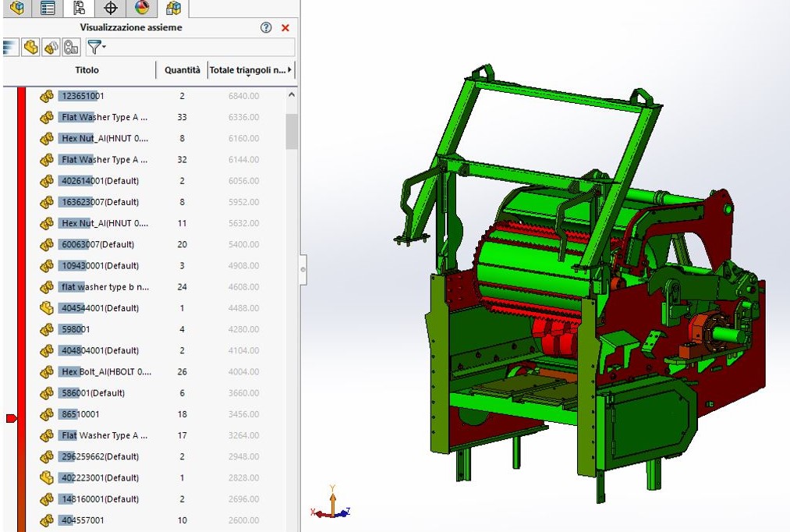Collapse the side panel using splitter handle
This screenshot has height=532, width=790.
pyautogui.click(x=303, y=269)
